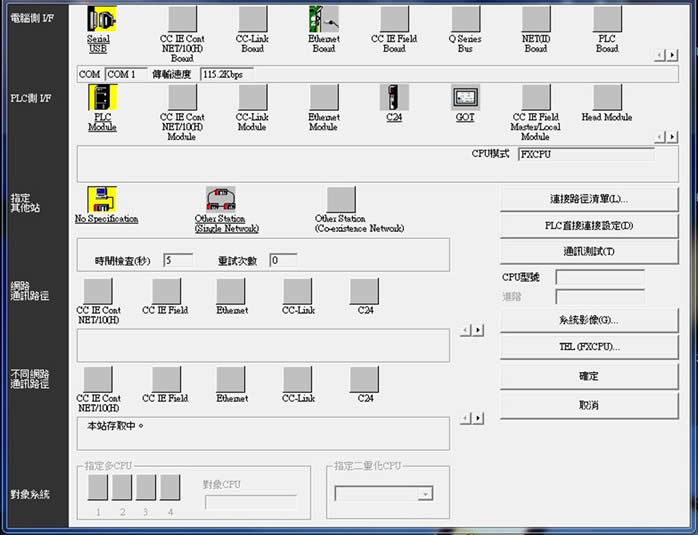Screen dimensions: 698x535
Task: Open the 連接路徑清單(L) connection list
Action: [588, 199]
